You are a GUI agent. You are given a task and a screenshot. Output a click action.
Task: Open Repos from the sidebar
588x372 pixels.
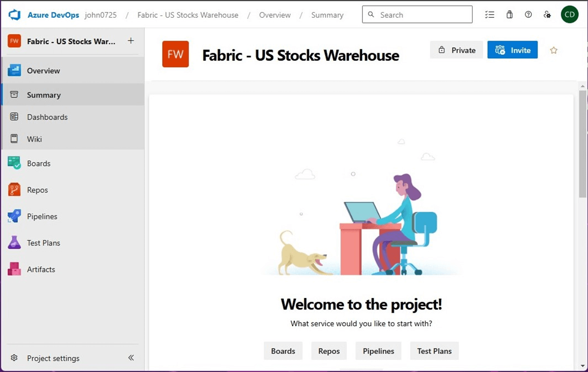(x=37, y=190)
